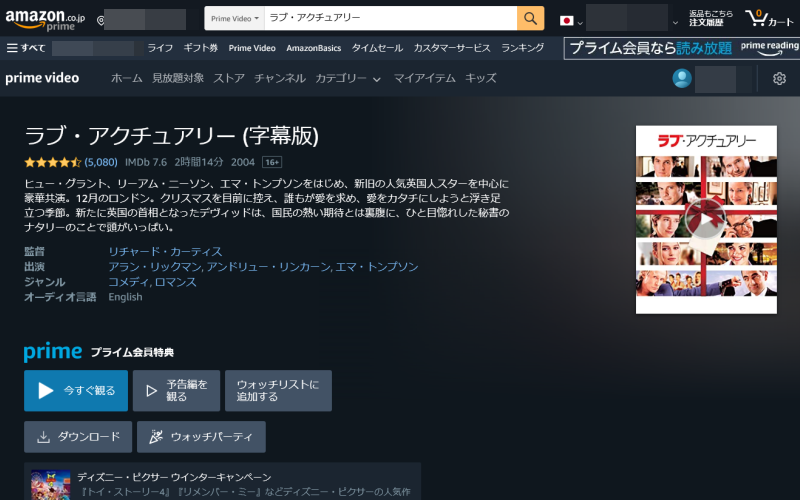Screen dimensions: 800x500
Task: Click ウォッチリストに追加する button
Action: click(x=279, y=391)
